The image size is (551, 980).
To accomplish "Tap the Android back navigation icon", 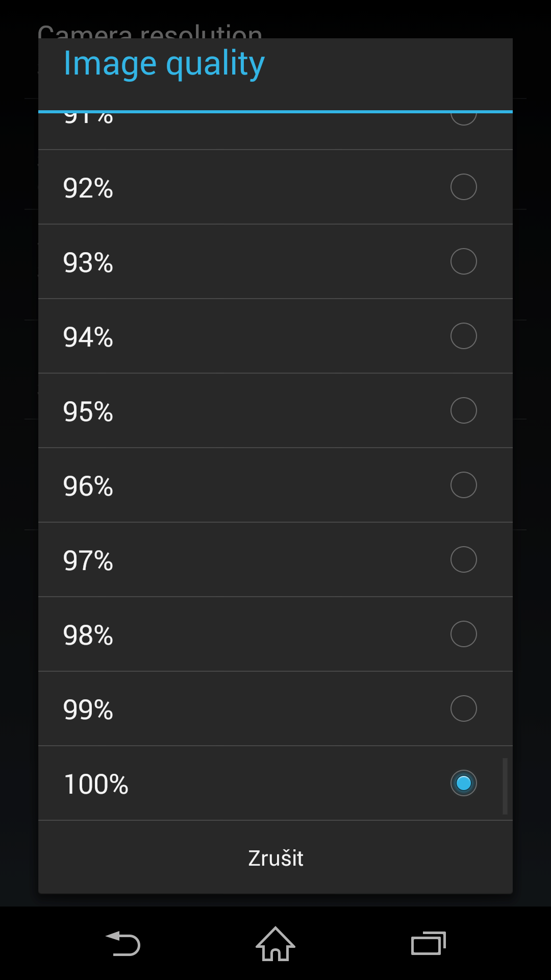I will (x=122, y=943).
